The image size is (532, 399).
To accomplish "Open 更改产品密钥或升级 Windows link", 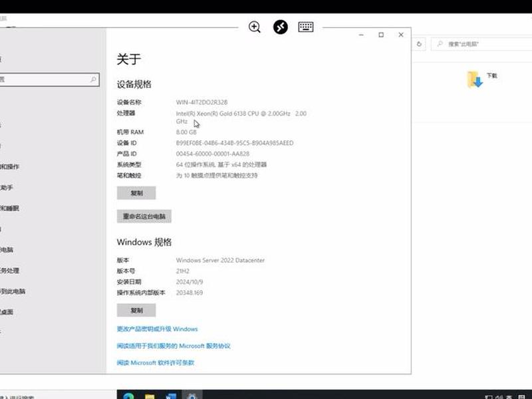I will [x=157, y=329].
